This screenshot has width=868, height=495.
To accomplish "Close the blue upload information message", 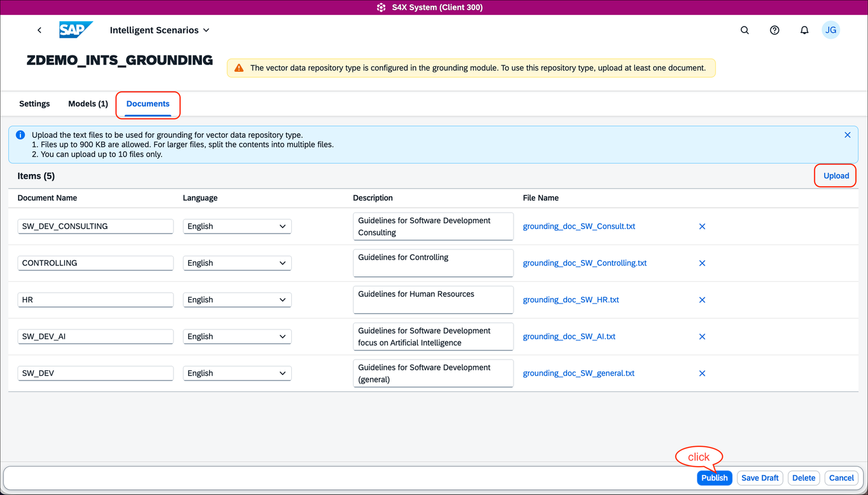I will [848, 135].
